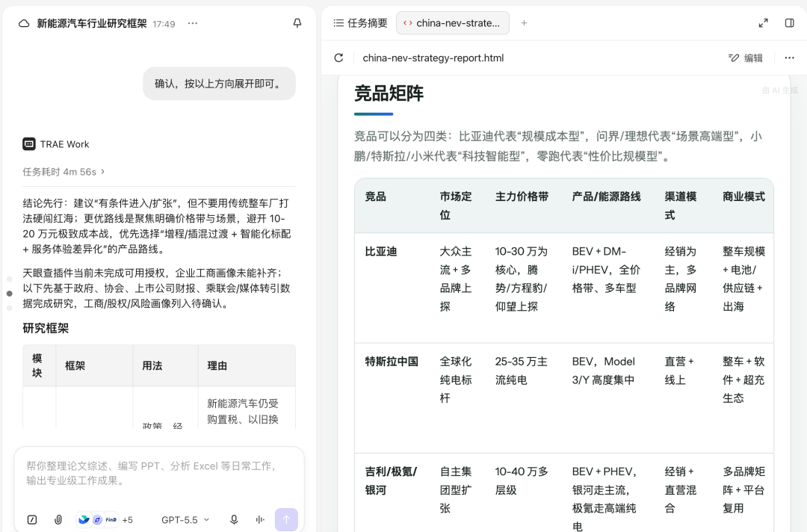Show the +5 additional plugins
The width and height of the screenshot is (807, 532).
127,520
